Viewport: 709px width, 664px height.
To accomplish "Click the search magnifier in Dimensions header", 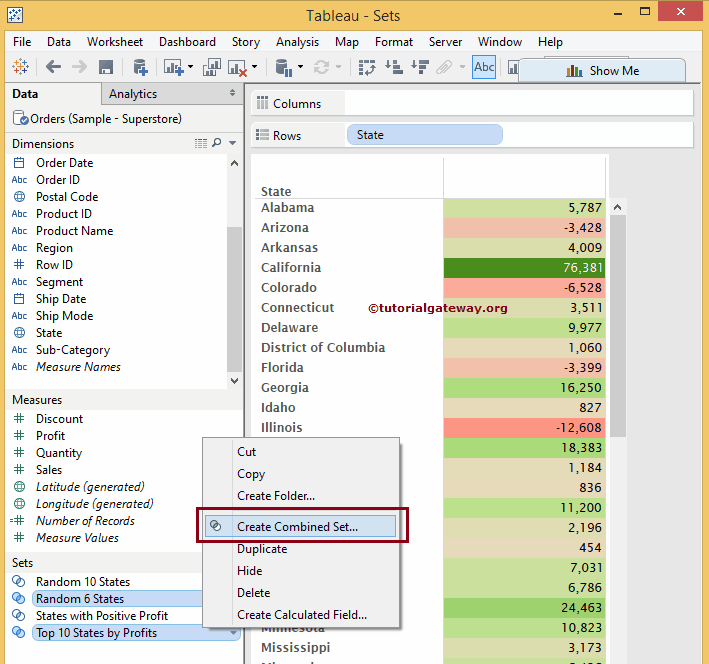I will click(x=217, y=144).
